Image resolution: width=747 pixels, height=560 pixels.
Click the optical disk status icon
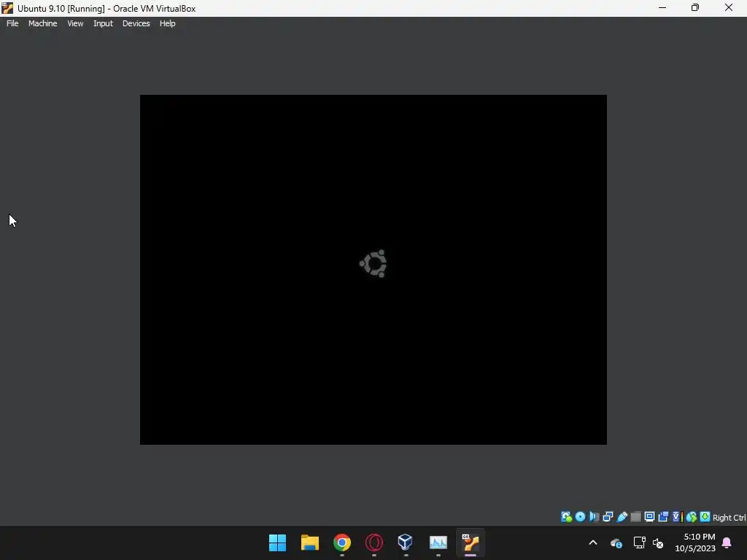pos(580,517)
